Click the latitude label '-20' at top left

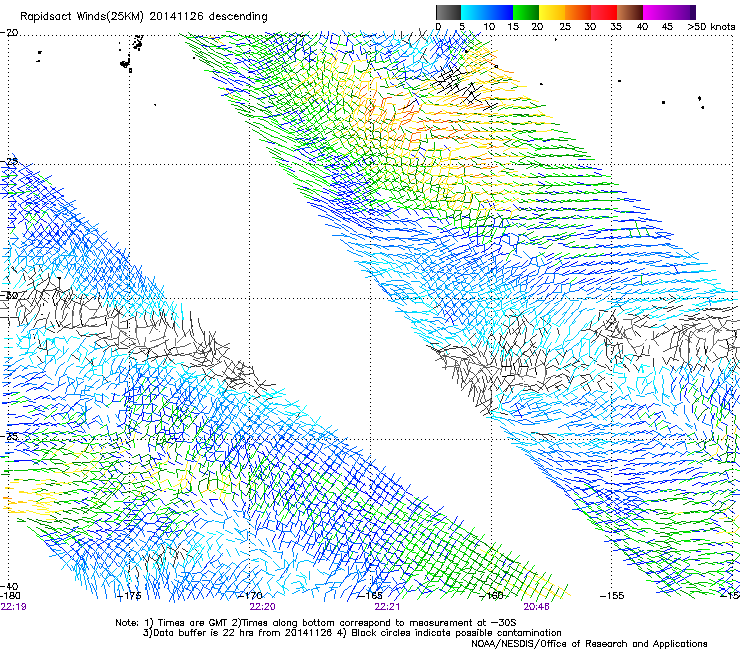click(9, 33)
